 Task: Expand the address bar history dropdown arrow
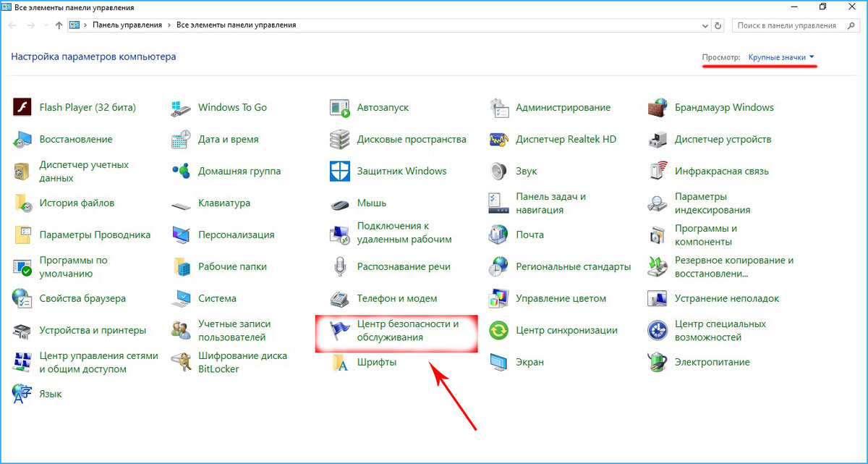[x=705, y=25]
